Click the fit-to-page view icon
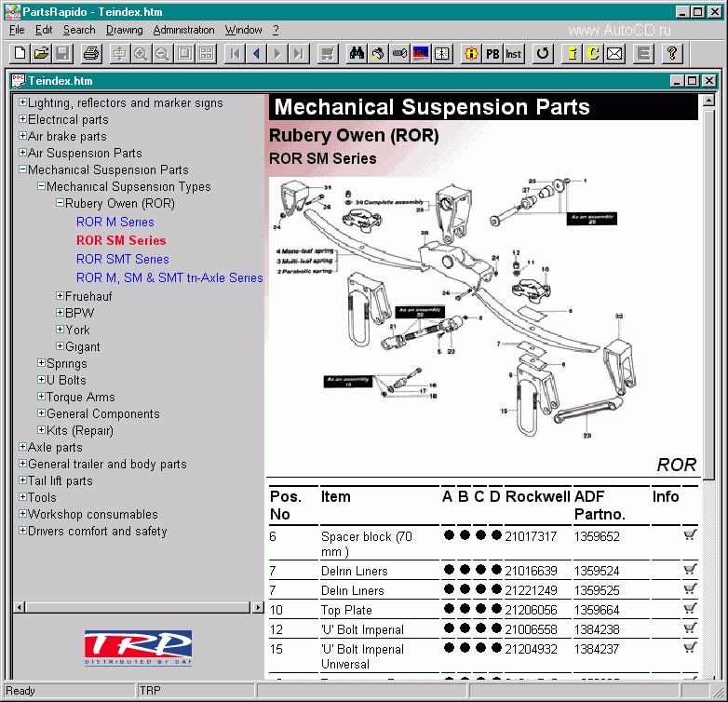The width and height of the screenshot is (728, 702). [x=184, y=54]
